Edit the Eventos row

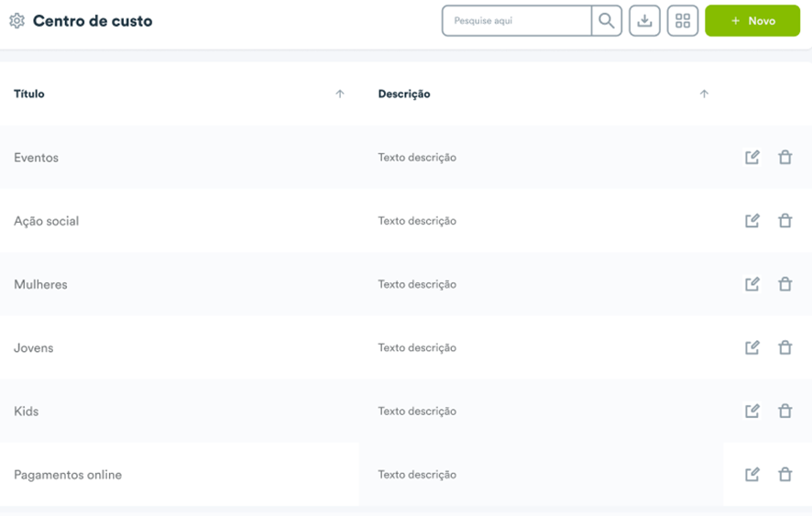752,157
